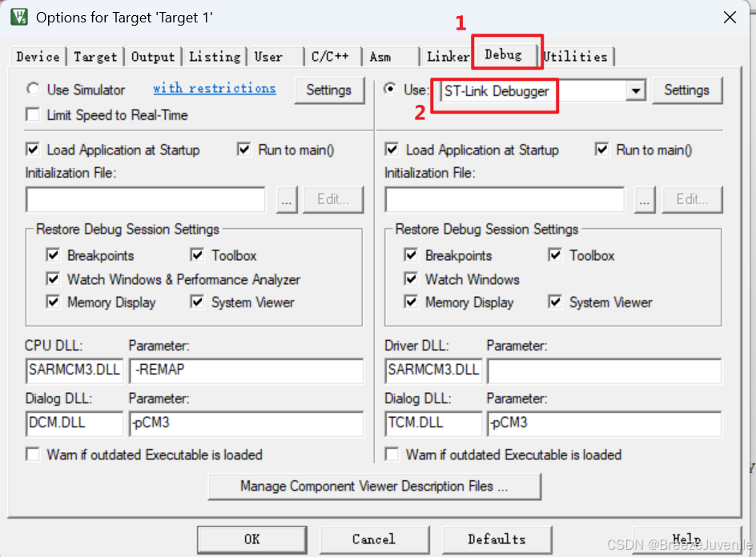Toggle hardware Watch Windows checkbox

click(412, 278)
